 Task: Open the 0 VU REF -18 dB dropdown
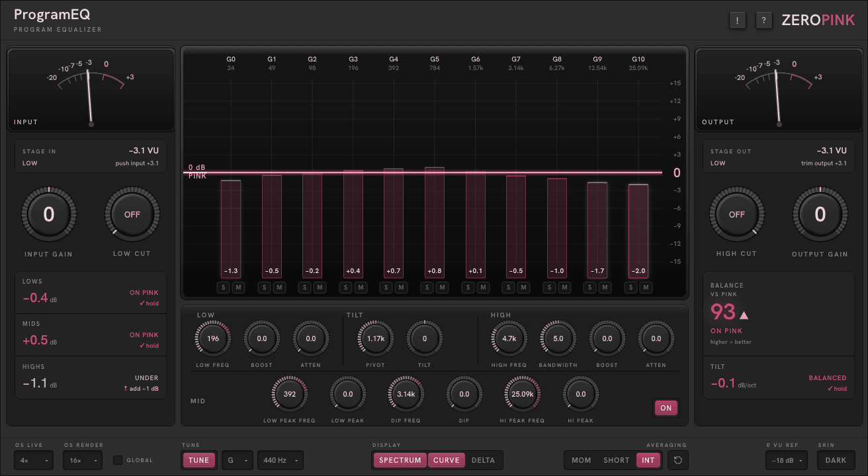coord(787,460)
